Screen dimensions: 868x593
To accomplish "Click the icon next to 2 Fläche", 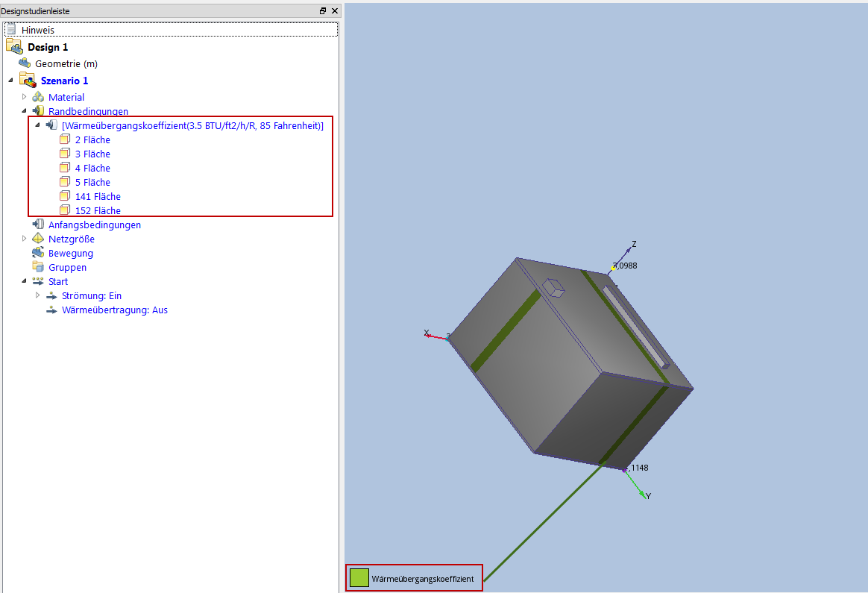I will (x=65, y=139).
